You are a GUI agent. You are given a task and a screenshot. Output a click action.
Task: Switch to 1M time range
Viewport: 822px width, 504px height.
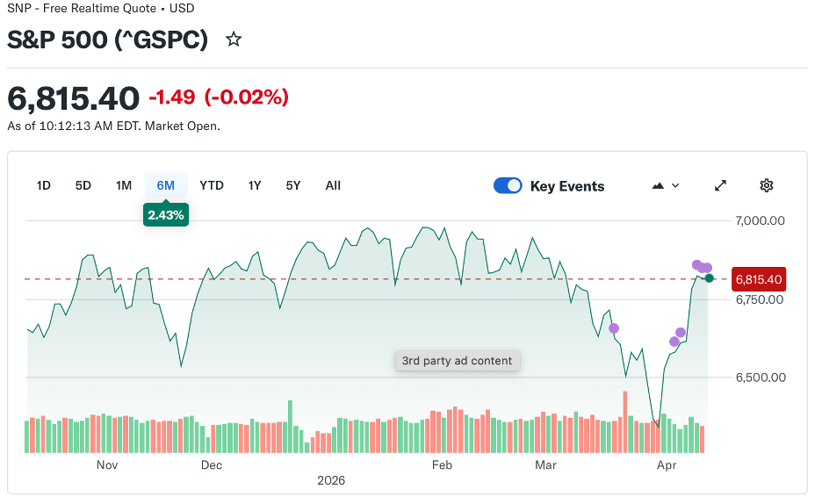tap(124, 185)
